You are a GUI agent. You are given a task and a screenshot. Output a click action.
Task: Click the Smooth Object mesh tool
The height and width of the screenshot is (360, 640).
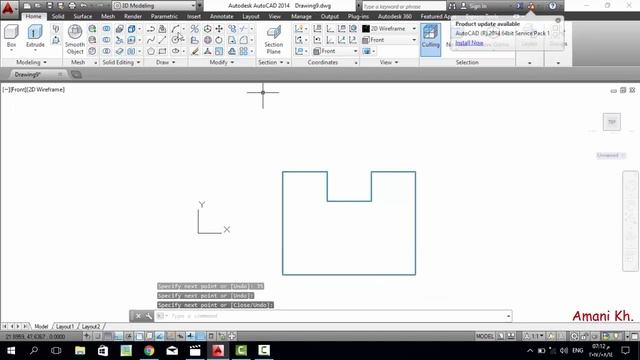[75, 39]
